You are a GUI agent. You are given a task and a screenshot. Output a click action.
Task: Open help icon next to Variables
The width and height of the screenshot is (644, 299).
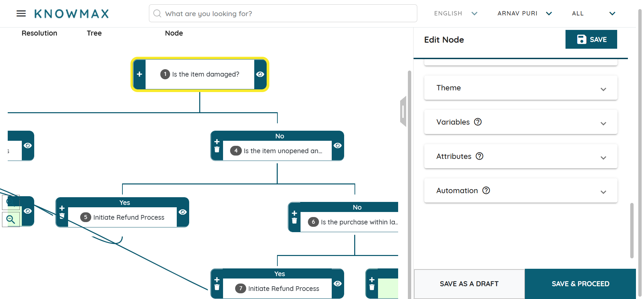(x=478, y=122)
